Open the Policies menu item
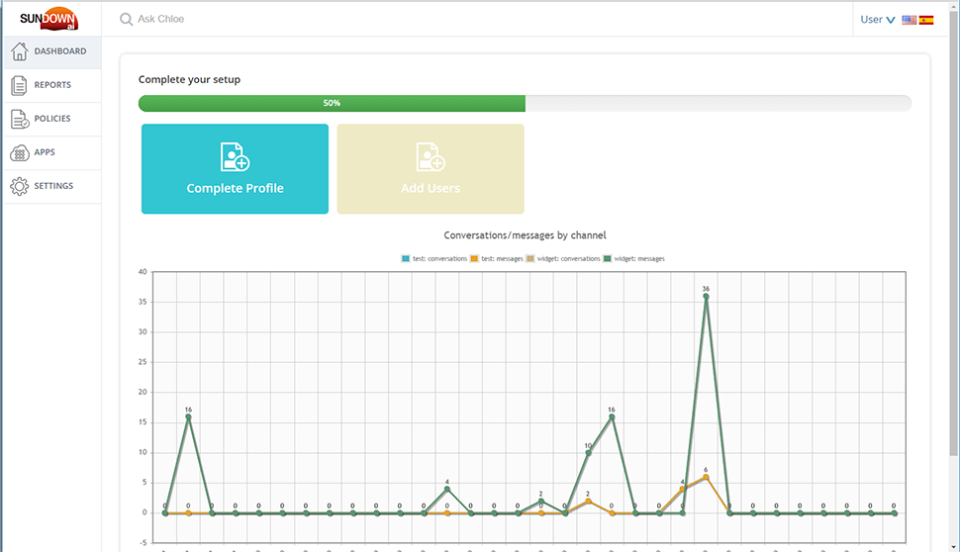This screenshot has width=960, height=552. (x=52, y=119)
